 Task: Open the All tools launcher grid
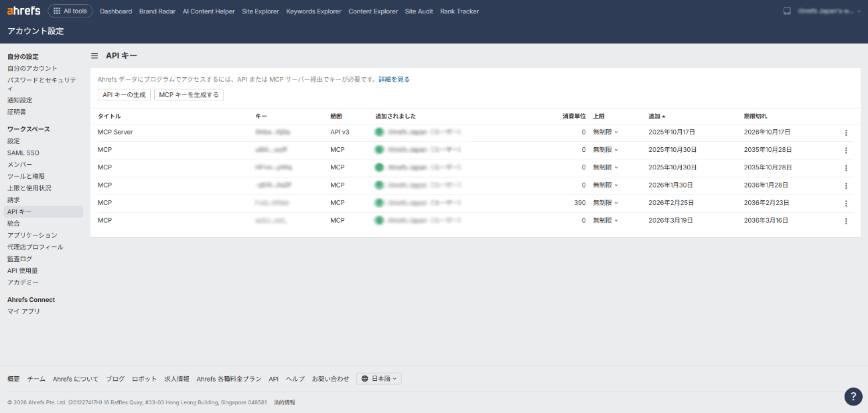pyautogui.click(x=70, y=11)
